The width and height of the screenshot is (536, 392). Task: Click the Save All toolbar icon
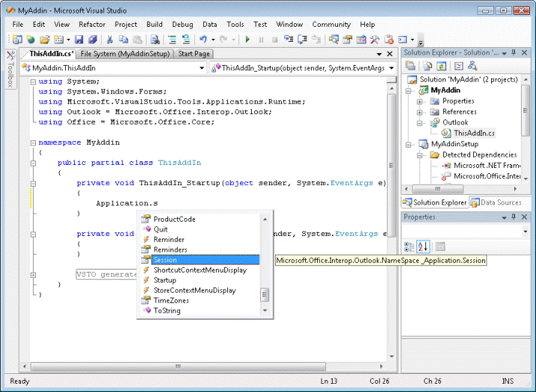click(93, 40)
